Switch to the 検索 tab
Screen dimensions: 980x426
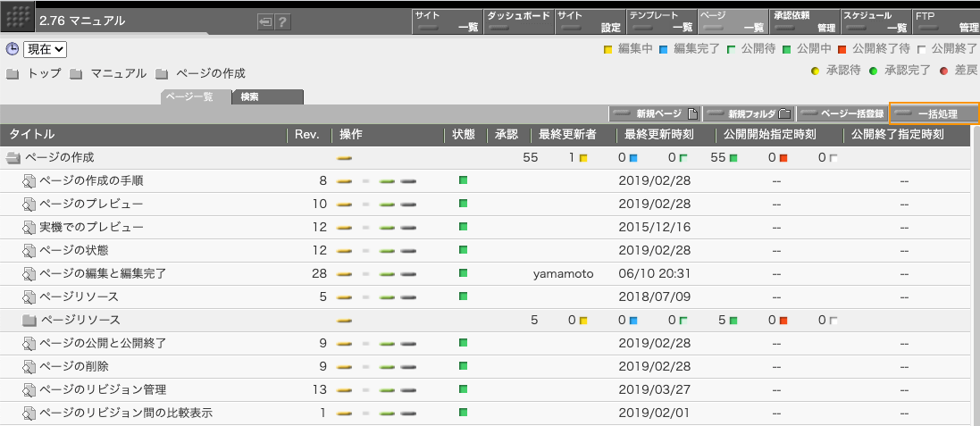pyautogui.click(x=267, y=96)
